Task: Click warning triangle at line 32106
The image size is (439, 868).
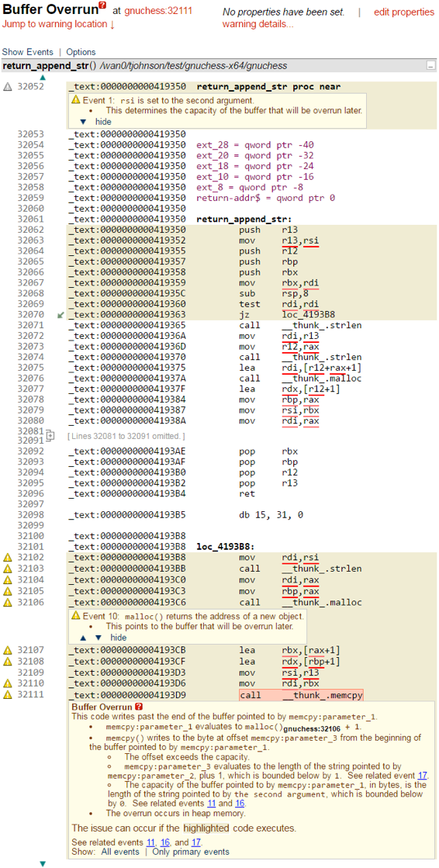Action: pos(8,602)
